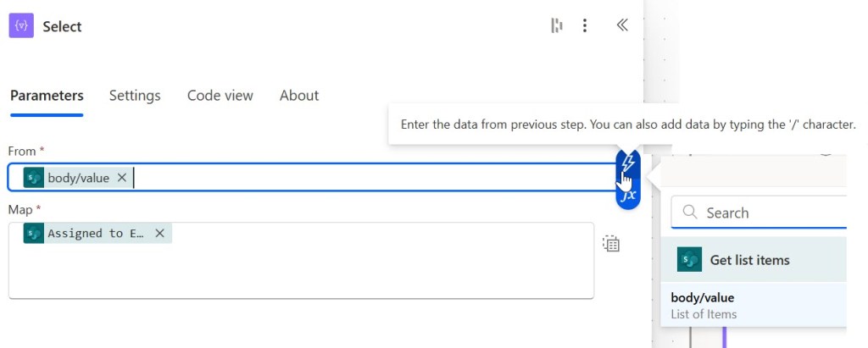Click the SharePoint icon beside Get list items
Screen dimensions: 868x348
pyautogui.click(x=690, y=260)
